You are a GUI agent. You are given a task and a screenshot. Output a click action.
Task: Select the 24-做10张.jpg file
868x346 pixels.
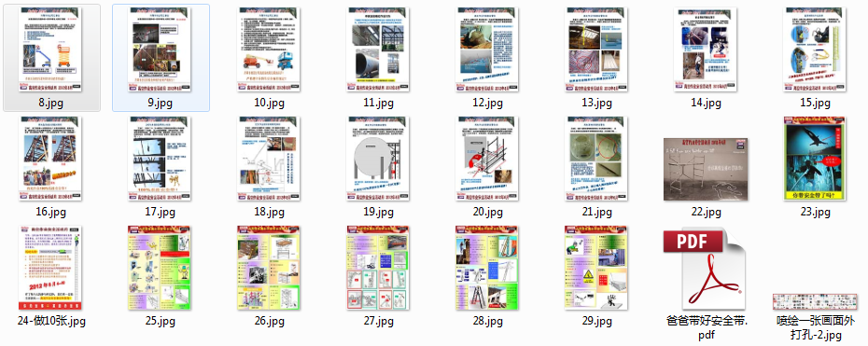pyautogui.click(x=51, y=268)
